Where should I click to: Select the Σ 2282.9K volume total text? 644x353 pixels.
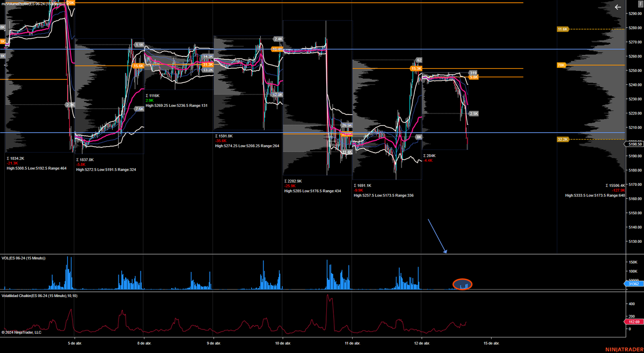tap(293, 181)
